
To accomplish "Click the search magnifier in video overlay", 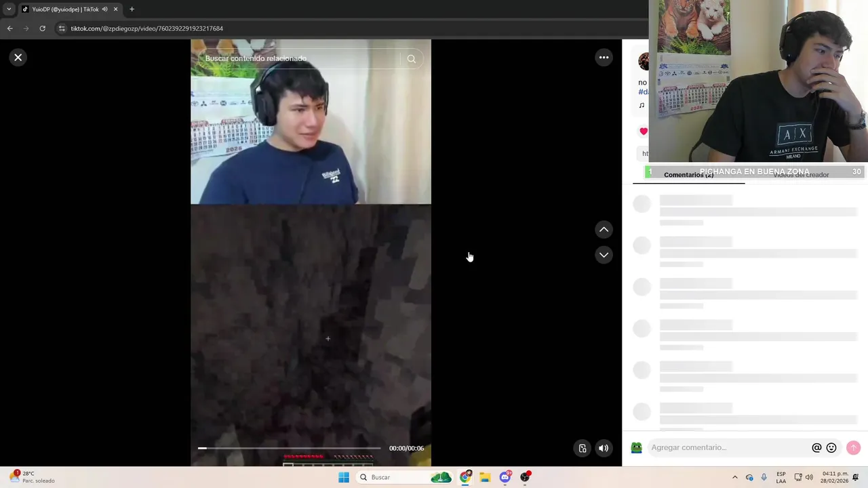I will (x=411, y=59).
